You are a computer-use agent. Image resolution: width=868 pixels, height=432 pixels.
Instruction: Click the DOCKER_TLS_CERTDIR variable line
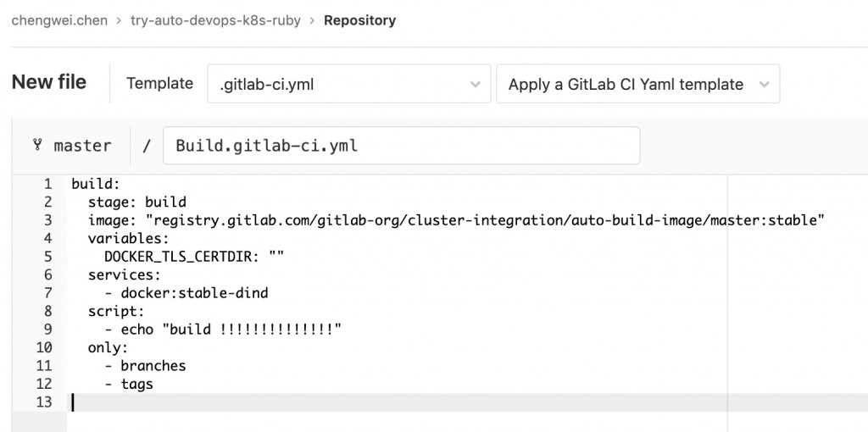[194, 257]
